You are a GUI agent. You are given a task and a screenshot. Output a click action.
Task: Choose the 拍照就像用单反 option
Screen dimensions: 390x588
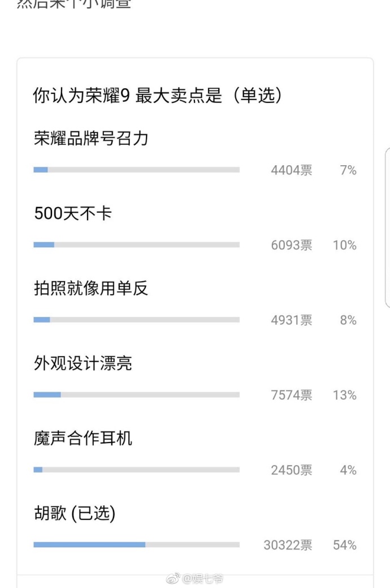[91, 289]
